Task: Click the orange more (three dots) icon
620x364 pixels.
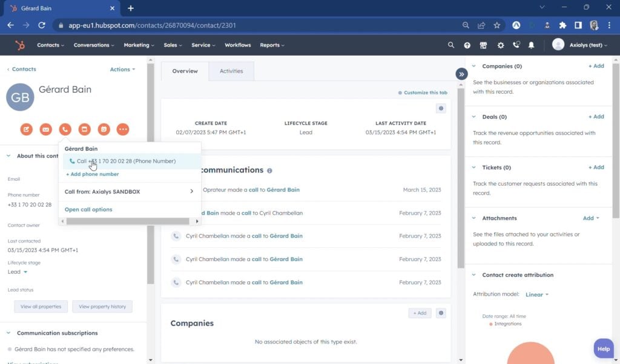Action: [x=123, y=129]
